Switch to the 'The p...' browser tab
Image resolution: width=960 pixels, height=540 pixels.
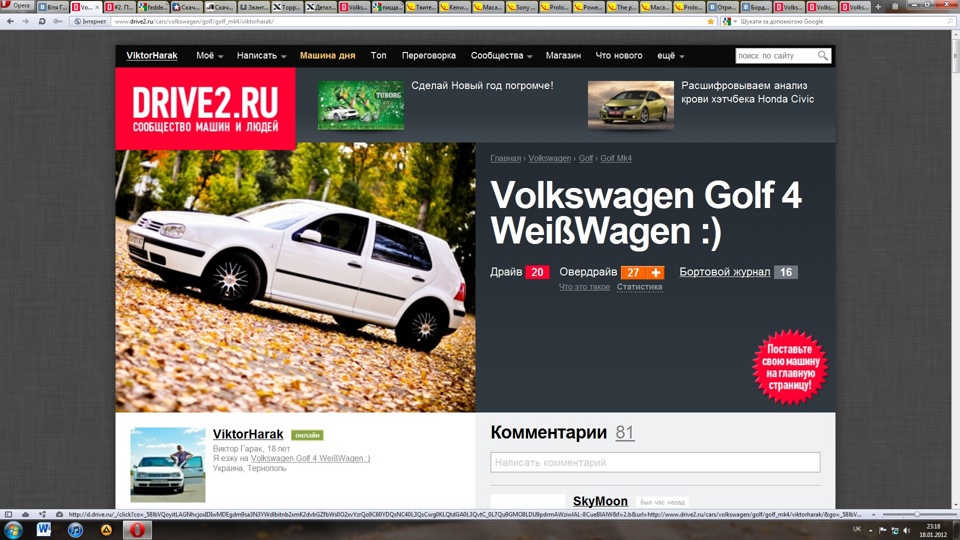pos(621,7)
